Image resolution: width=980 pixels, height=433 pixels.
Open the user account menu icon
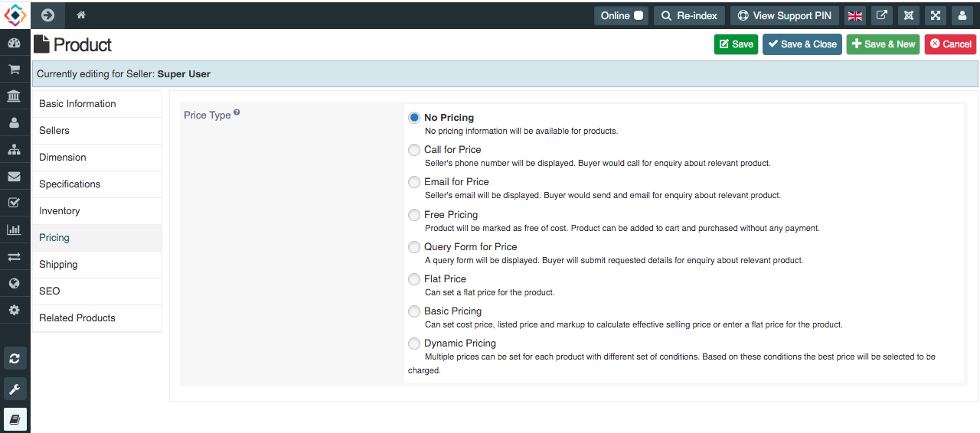962,15
